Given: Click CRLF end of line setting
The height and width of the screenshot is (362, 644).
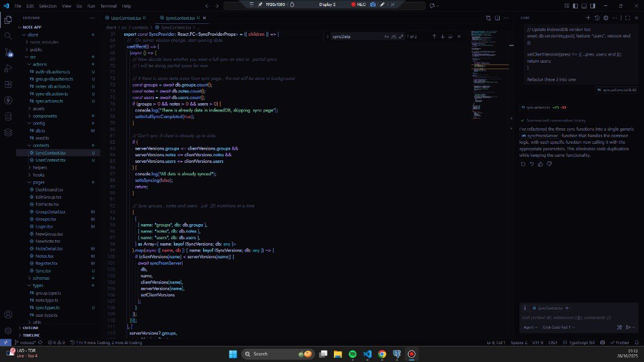Looking at the screenshot, I should pos(553,343).
